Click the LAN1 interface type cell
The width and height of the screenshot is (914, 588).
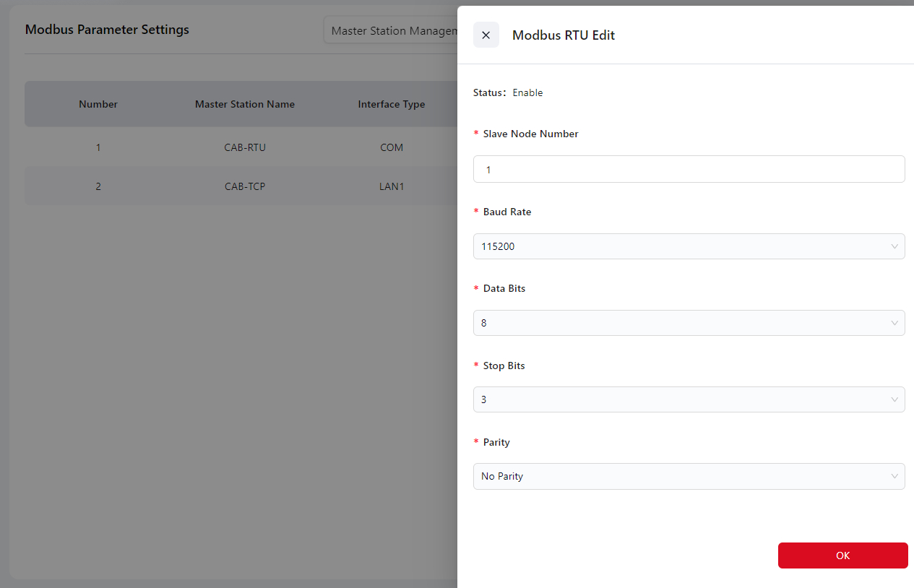click(391, 186)
